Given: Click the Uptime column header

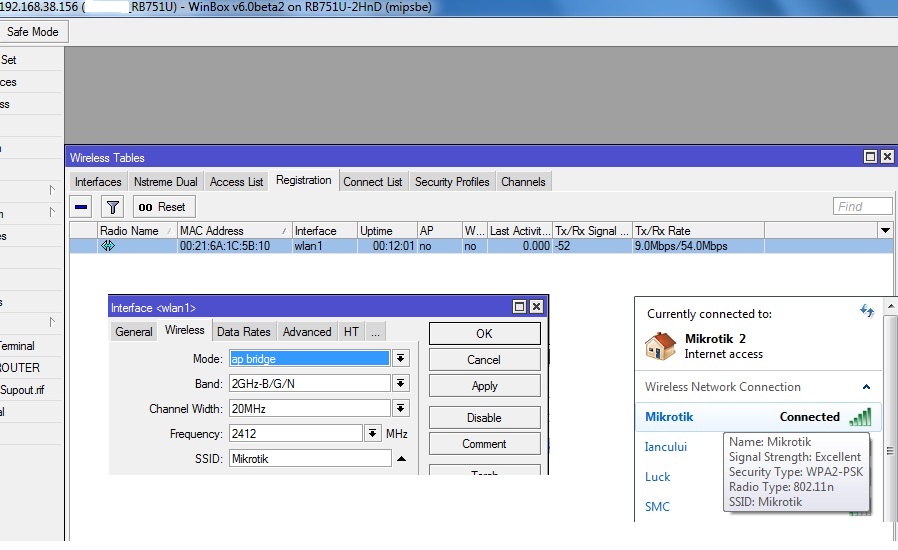Looking at the screenshot, I should point(387,230).
